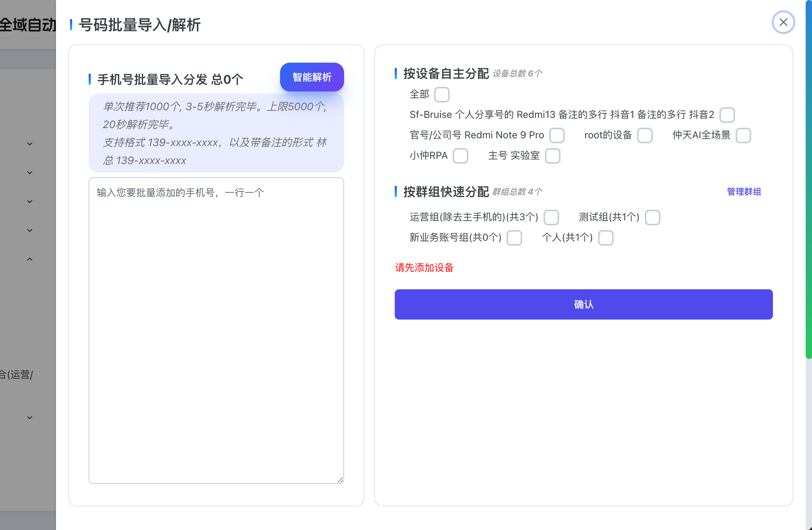This screenshot has width=812, height=530.
Task: Collapse the upward-pointing sidebar chevron
Action: [x=30, y=259]
